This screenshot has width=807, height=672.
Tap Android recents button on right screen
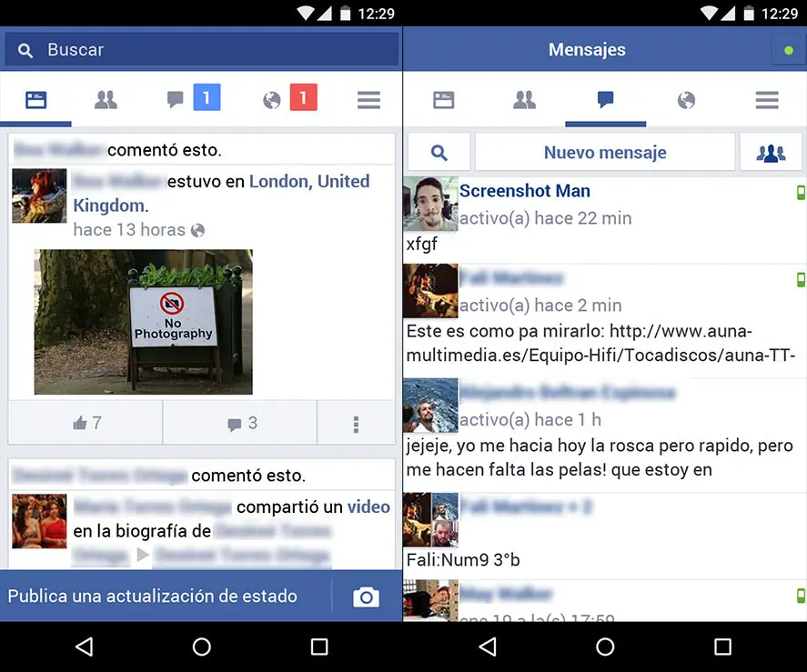click(x=722, y=647)
